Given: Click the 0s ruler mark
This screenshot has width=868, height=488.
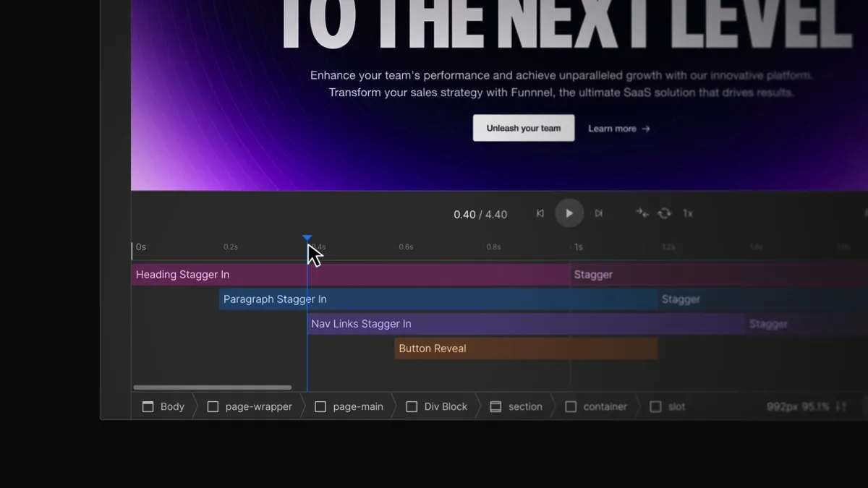Looking at the screenshot, I should (141, 247).
